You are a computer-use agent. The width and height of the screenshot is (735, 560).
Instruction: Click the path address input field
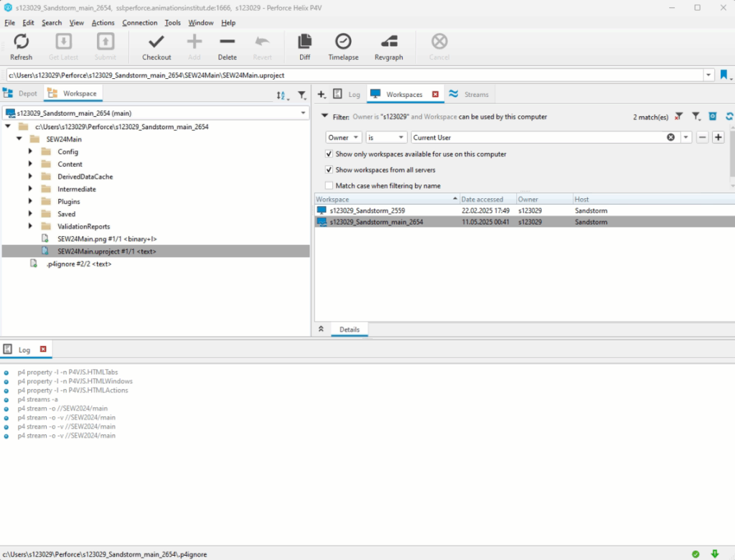coord(355,75)
